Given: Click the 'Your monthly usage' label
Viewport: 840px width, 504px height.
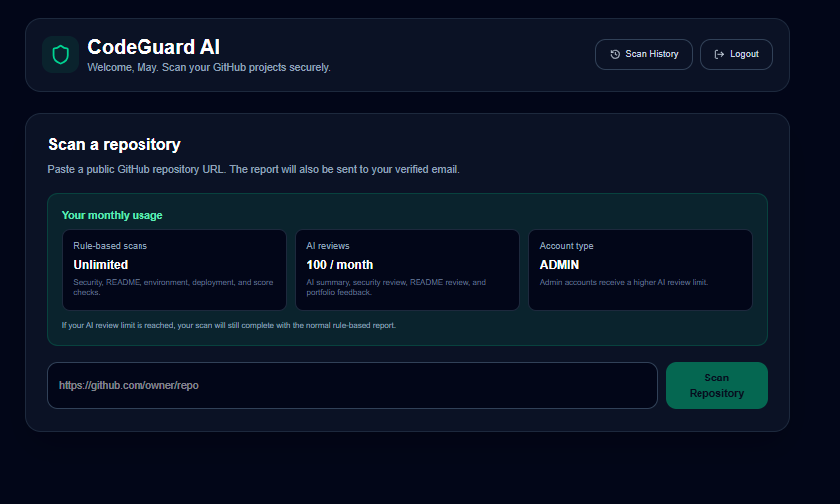Looking at the screenshot, I should coord(112,215).
